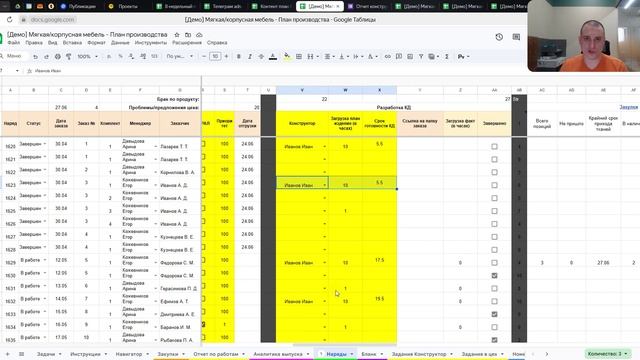Insert a chart via toolbar
640x360 pixels.
[x=410, y=56]
